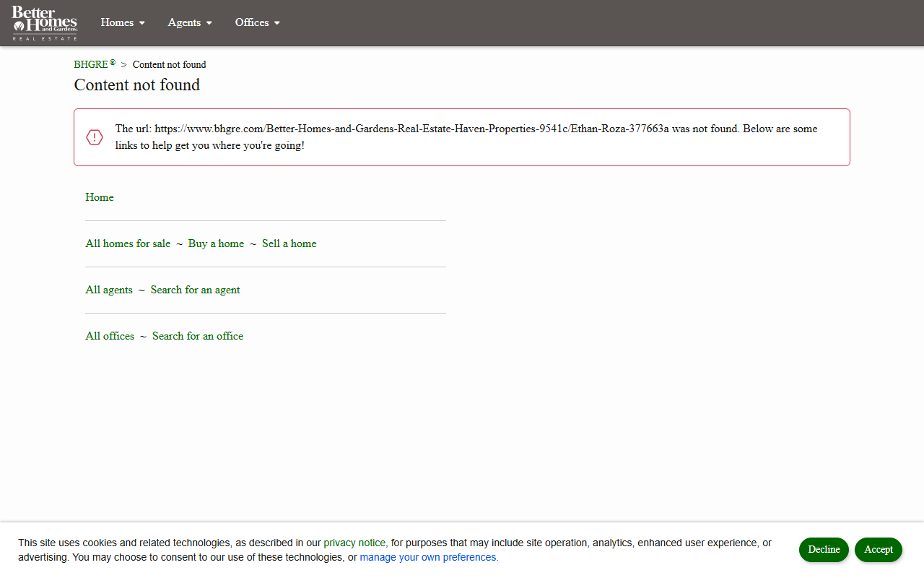Open the Agents dropdown menu

pos(190,22)
